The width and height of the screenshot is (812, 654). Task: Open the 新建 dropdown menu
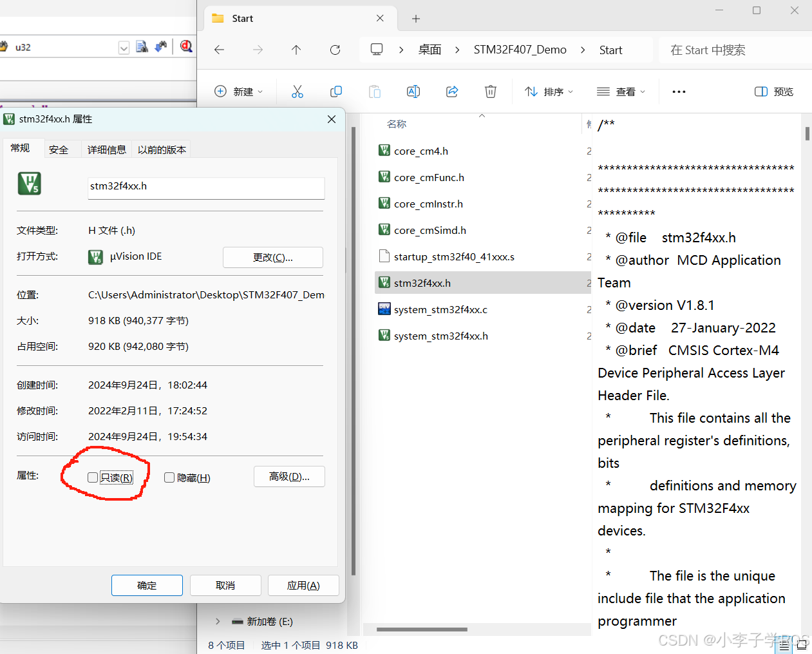coord(239,91)
